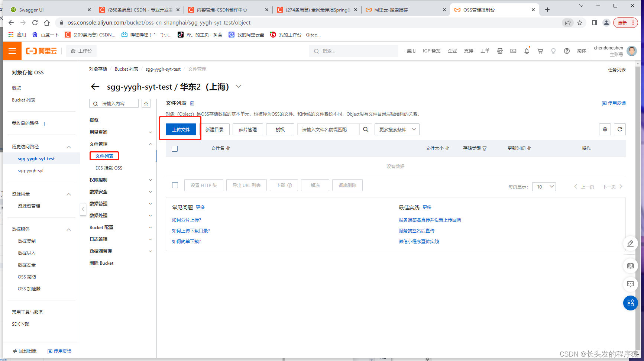Open the 更多搜索条件 dropdown
The height and width of the screenshot is (361, 644).
pos(397,129)
